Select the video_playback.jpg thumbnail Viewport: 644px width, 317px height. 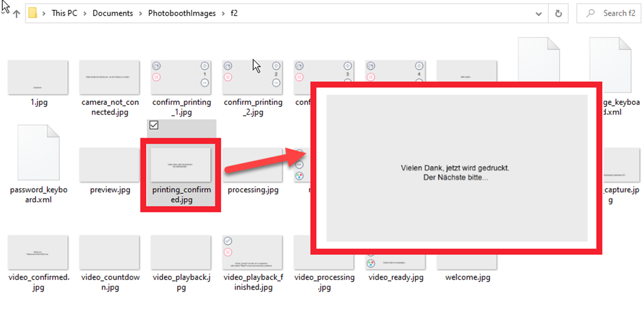tap(181, 252)
